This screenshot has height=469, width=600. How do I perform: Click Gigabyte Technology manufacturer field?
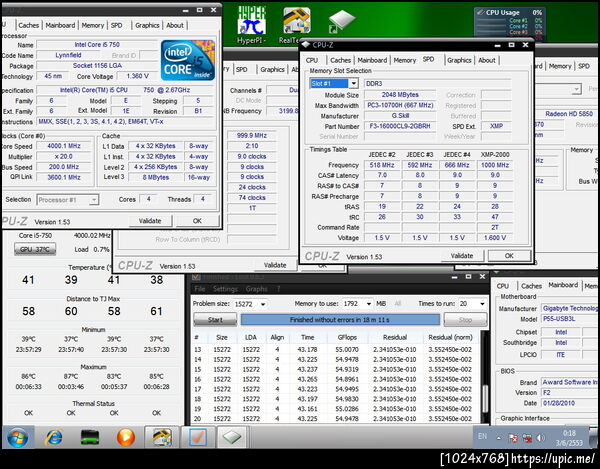[570, 308]
